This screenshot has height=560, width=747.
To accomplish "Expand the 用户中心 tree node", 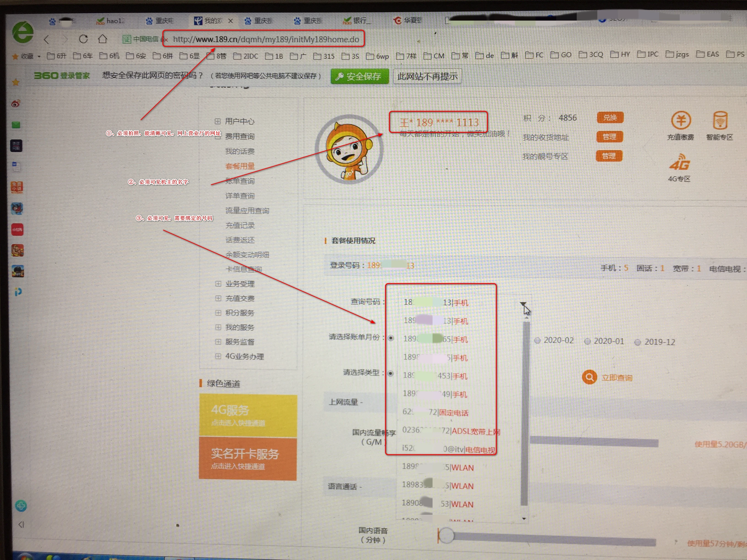I will (218, 121).
